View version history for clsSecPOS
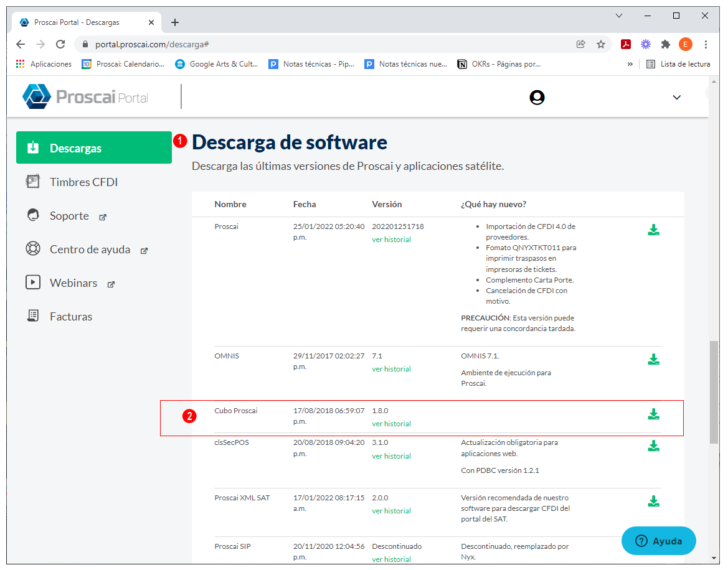Viewport: 728px width, 570px height. click(x=391, y=456)
